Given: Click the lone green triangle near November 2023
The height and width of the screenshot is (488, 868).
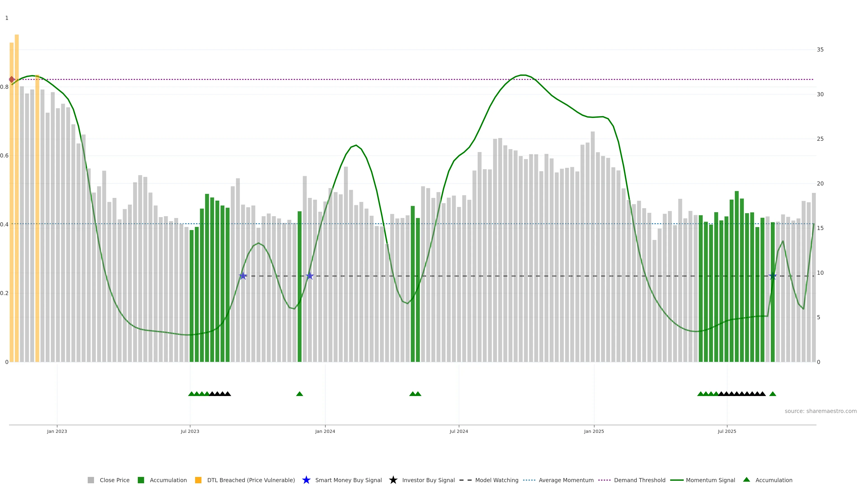Looking at the screenshot, I should click(x=299, y=394).
